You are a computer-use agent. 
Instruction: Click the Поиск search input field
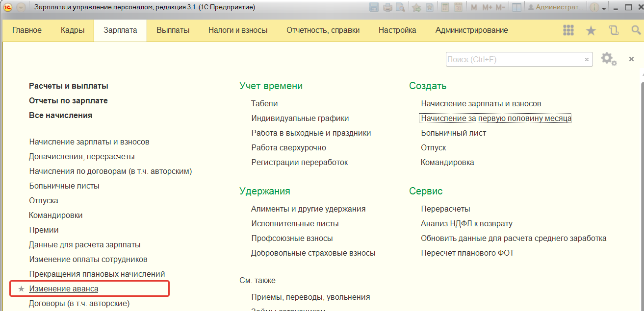pyautogui.click(x=513, y=59)
